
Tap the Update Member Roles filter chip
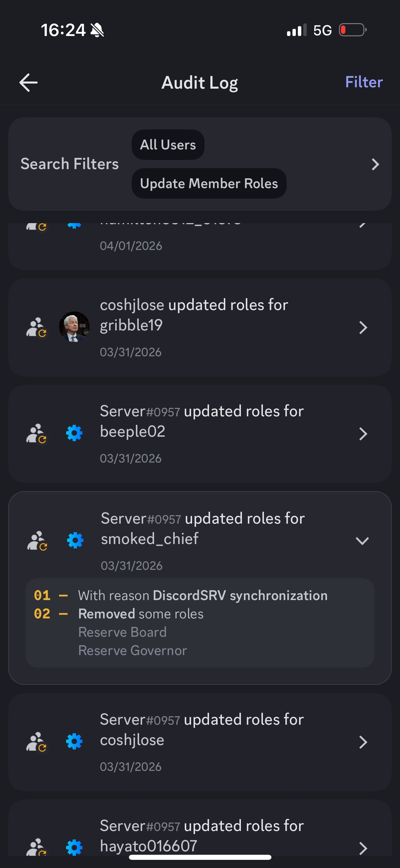tap(209, 183)
